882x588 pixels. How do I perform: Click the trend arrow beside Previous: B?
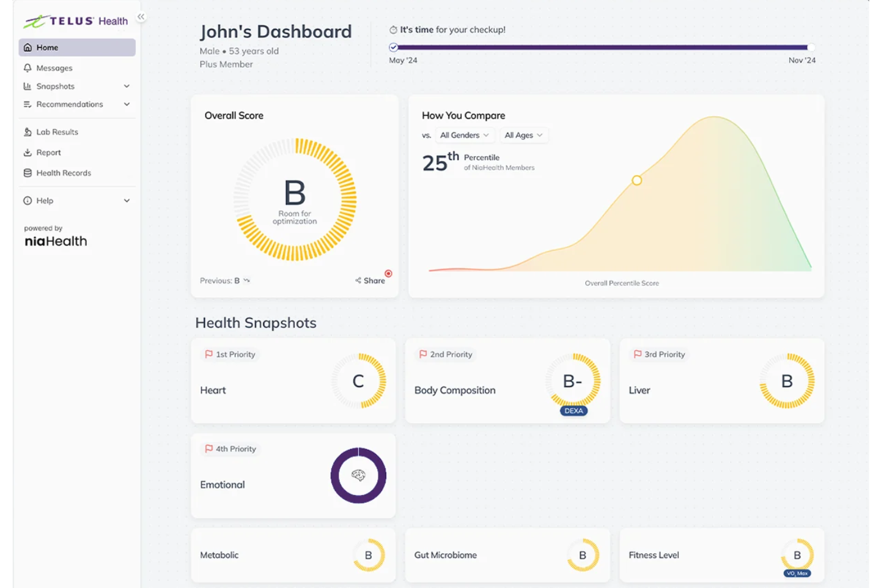(247, 281)
